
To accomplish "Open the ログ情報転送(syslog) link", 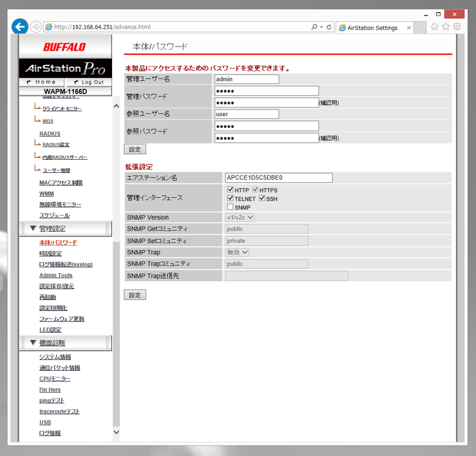I will click(66, 264).
